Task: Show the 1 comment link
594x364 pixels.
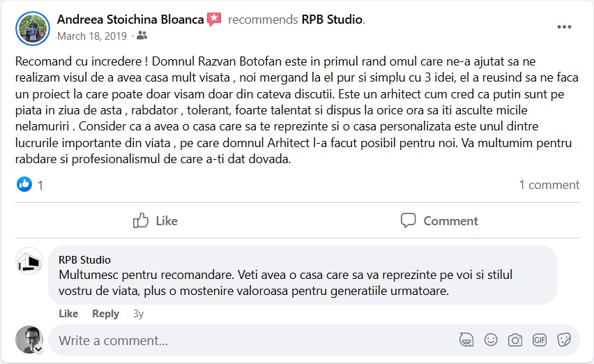Action: [x=549, y=185]
